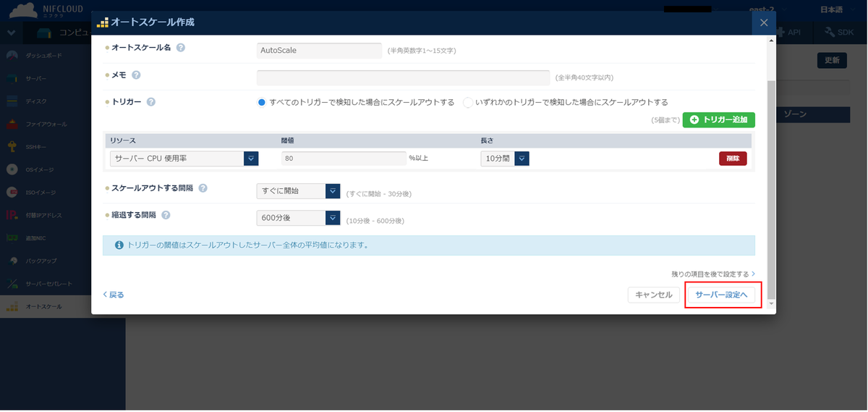868x412 pixels.
Task: Click help icon beside スケールアウトする間隔
Action: pos(203,188)
